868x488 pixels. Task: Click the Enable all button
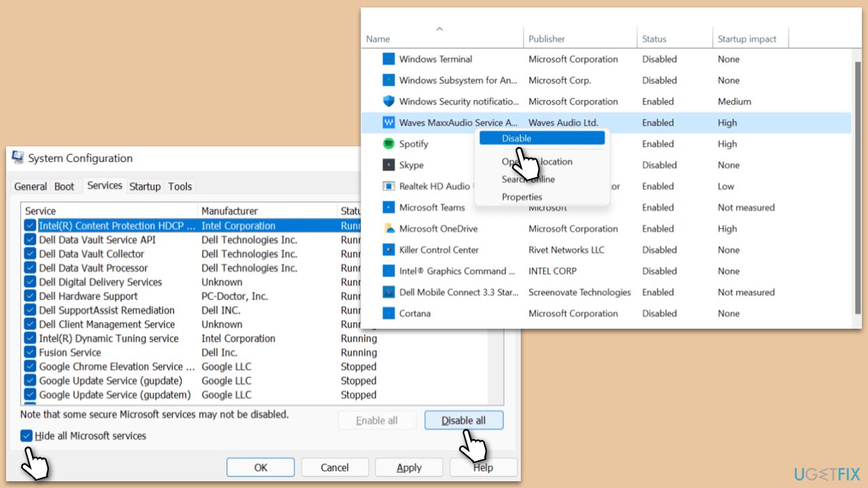[377, 420]
